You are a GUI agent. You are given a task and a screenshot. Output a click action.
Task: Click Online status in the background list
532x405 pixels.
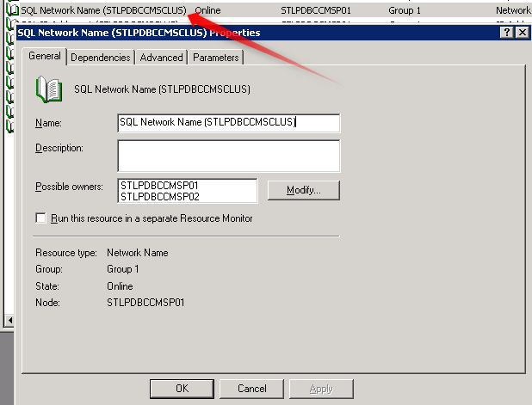(x=208, y=10)
